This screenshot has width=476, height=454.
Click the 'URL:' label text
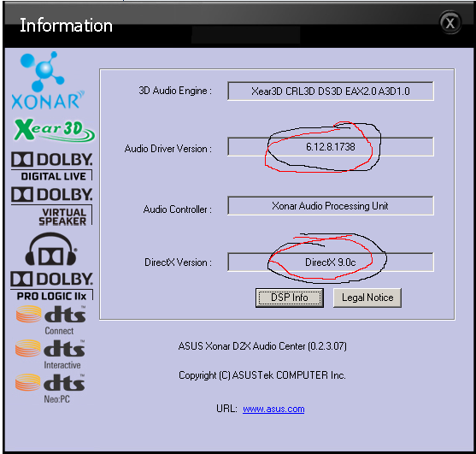pos(226,409)
